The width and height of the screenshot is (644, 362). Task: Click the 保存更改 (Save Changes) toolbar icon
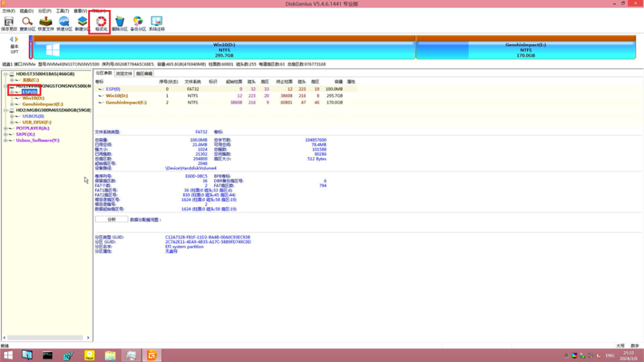click(9, 24)
